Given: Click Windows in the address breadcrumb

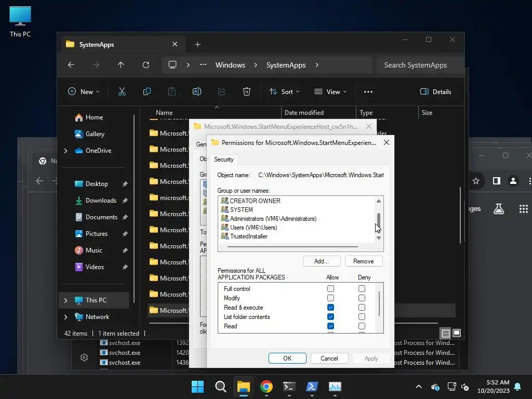Looking at the screenshot, I should click(x=230, y=65).
